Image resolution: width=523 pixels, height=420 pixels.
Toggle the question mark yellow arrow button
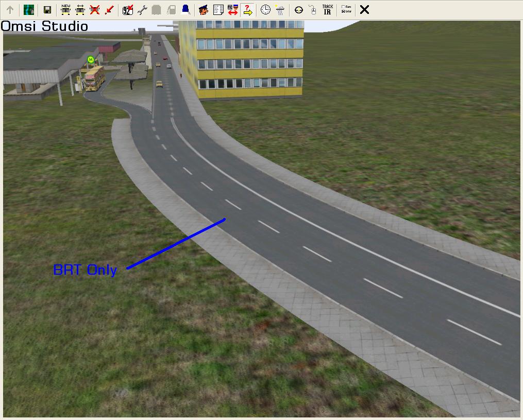point(247,10)
